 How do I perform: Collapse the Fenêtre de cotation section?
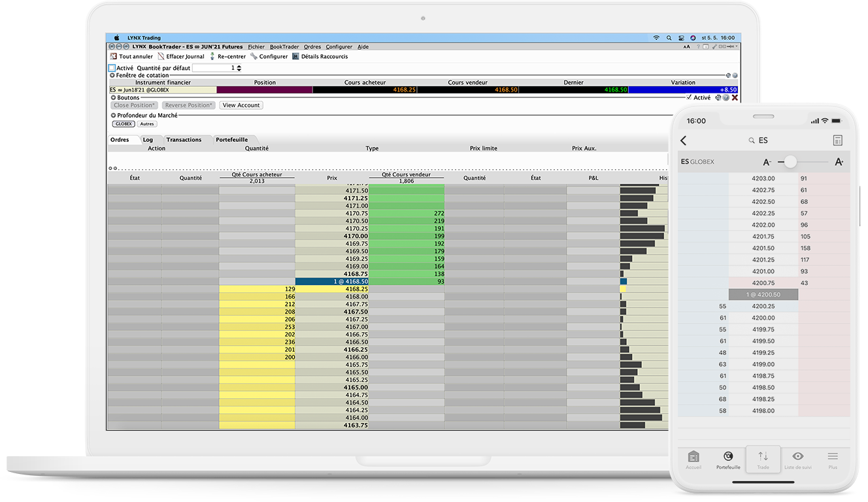(x=112, y=76)
